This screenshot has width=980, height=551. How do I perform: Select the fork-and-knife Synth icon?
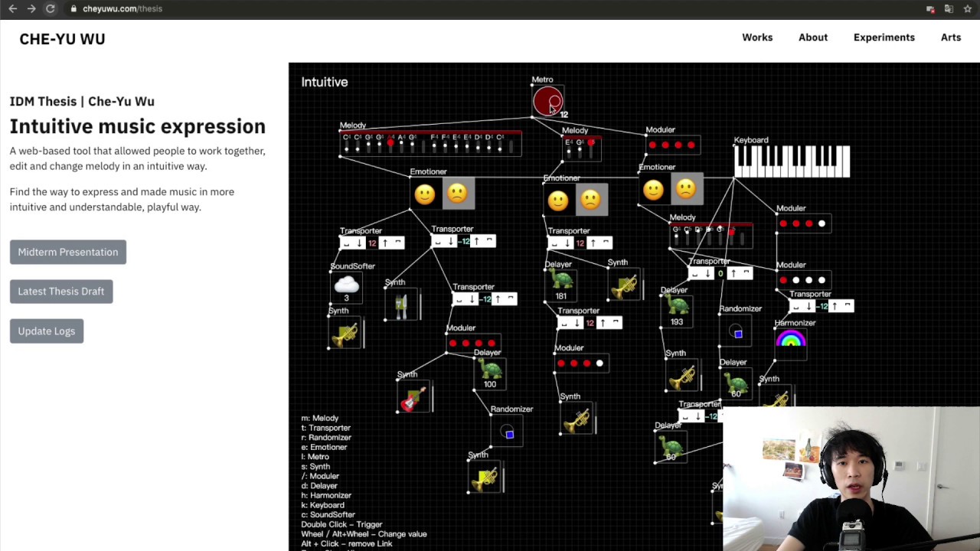400,305
